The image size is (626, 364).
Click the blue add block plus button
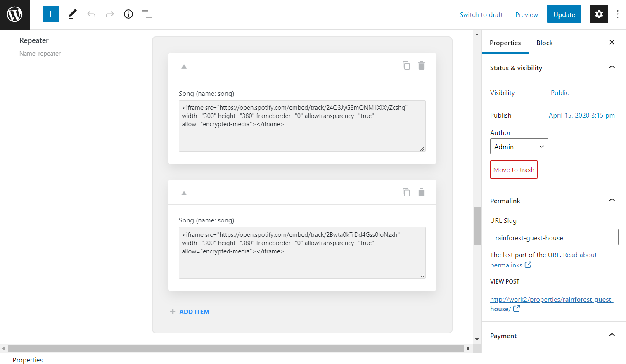(x=51, y=14)
